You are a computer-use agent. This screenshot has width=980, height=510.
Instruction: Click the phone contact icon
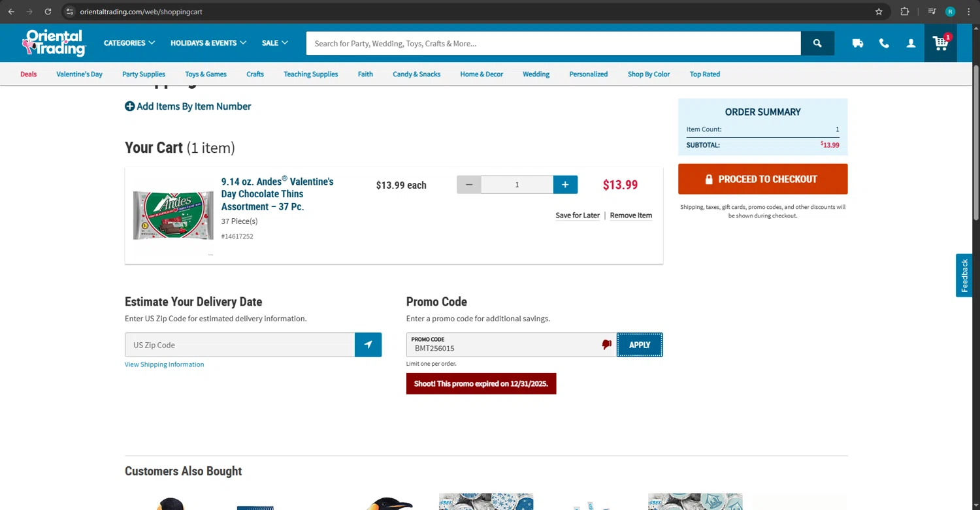click(884, 43)
